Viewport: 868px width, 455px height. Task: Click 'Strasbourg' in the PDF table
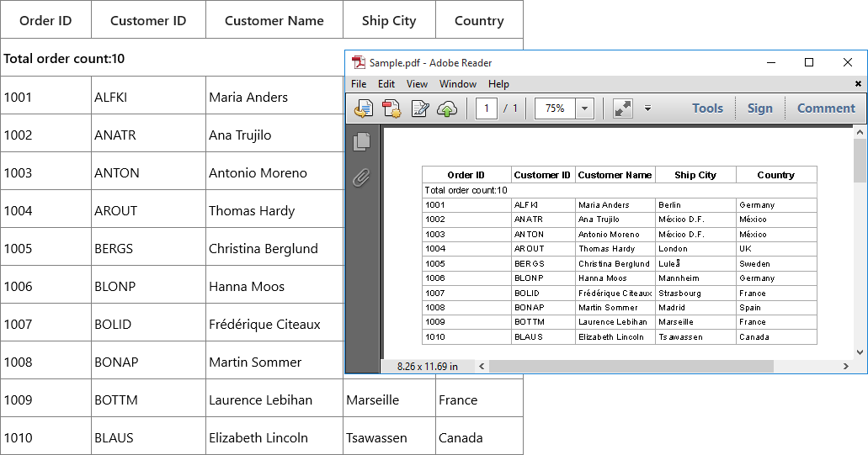679,293
